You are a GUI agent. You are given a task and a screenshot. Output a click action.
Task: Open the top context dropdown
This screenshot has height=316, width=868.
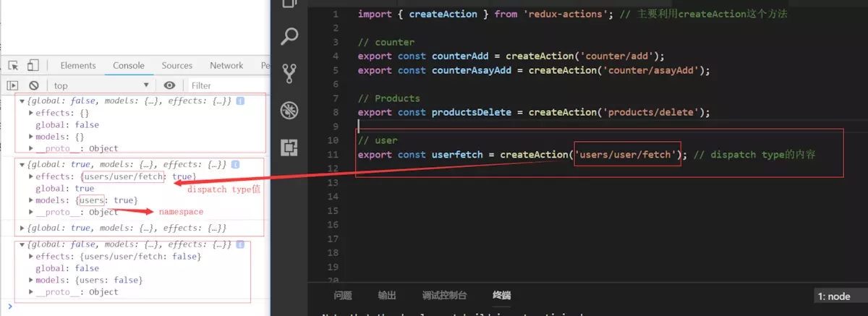[x=101, y=85]
